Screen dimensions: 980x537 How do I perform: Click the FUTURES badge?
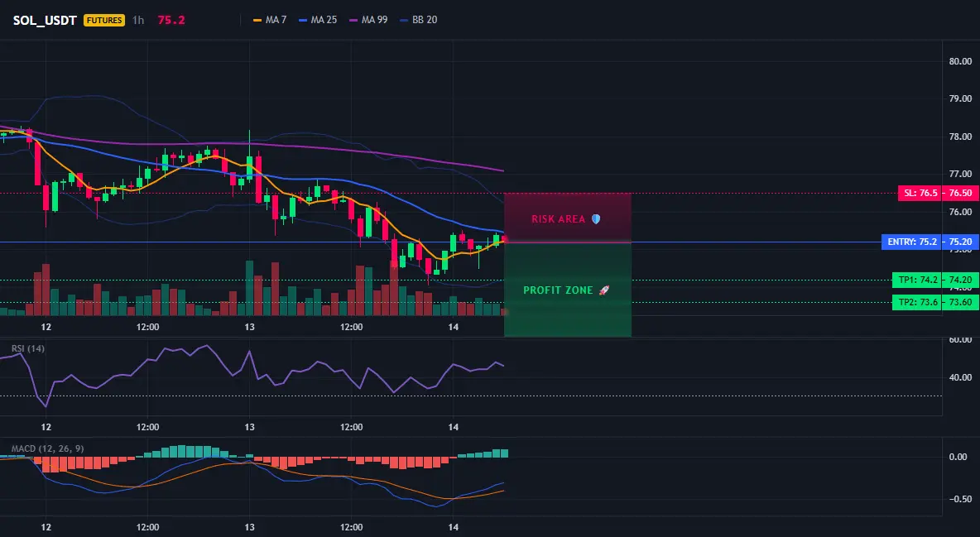click(x=104, y=20)
